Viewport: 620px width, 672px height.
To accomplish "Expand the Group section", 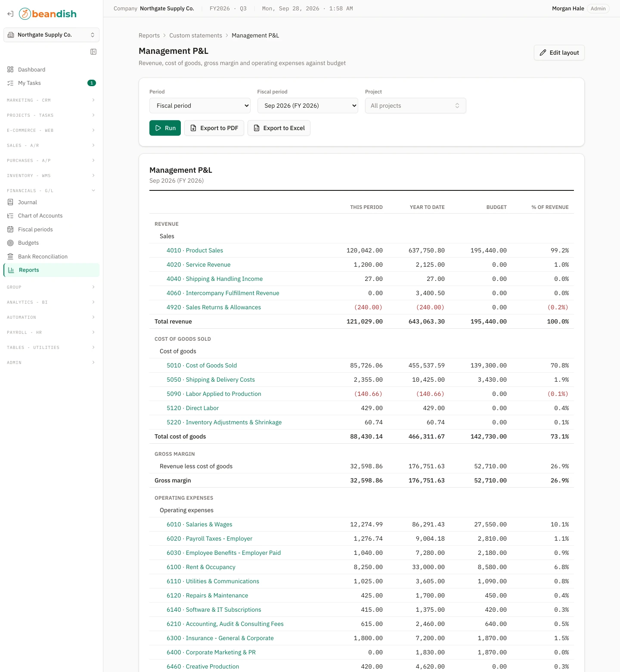I will click(x=51, y=287).
